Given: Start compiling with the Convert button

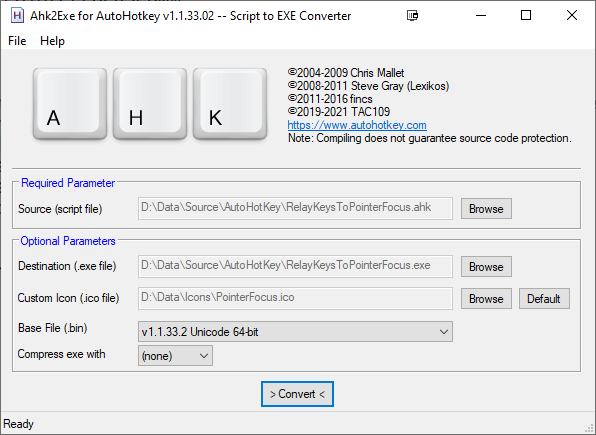Looking at the screenshot, I should [x=297, y=394].
